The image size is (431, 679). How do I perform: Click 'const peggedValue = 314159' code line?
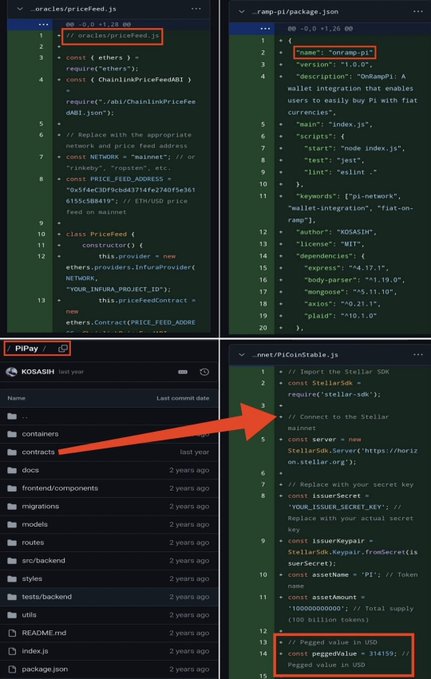coord(344,653)
